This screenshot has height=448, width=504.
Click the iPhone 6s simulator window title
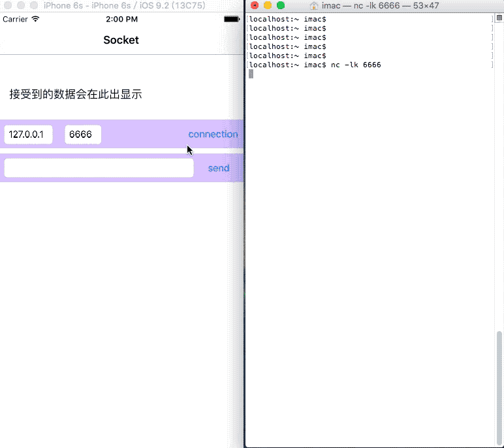[x=125, y=5]
